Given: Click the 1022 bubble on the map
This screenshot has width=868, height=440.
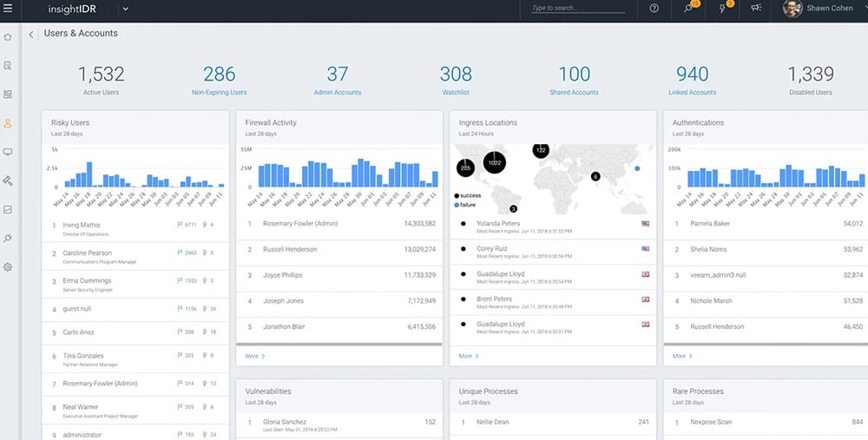Looking at the screenshot, I should pyautogui.click(x=493, y=162).
